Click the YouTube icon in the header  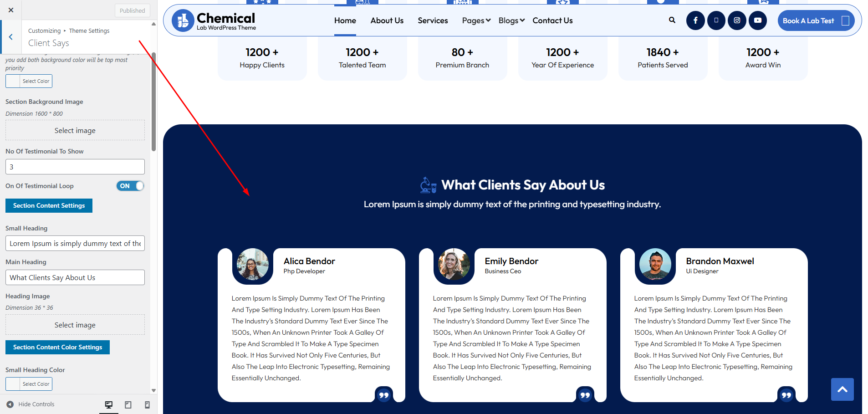click(757, 20)
